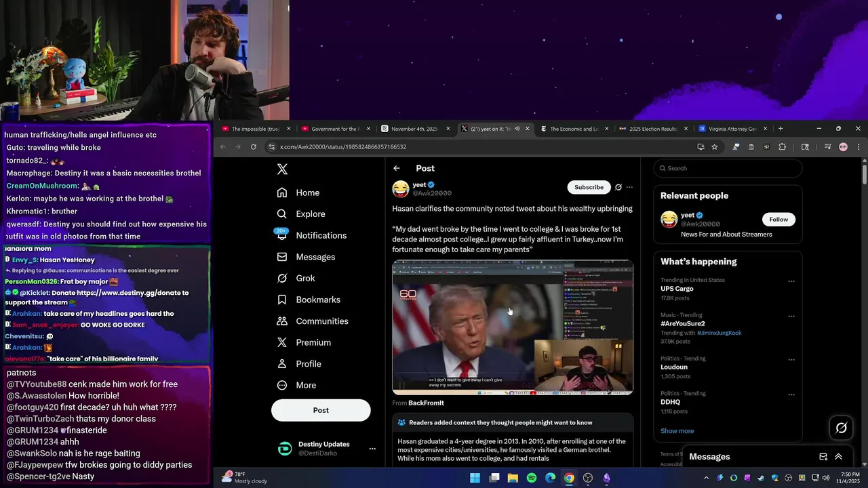The width and height of the screenshot is (868, 488).
Task: Click Follow next to yeet
Action: [778, 219]
